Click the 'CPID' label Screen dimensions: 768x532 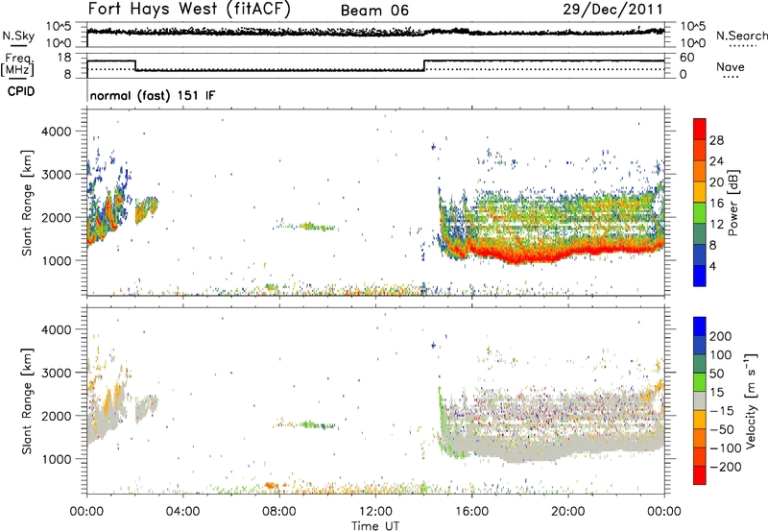21,91
